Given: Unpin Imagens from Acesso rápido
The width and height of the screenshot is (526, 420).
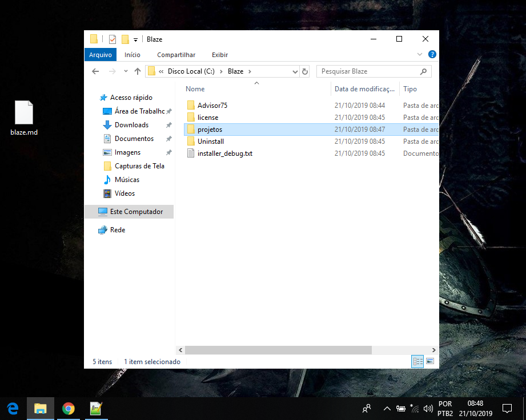Looking at the screenshot, I should (x=170, y=152).
